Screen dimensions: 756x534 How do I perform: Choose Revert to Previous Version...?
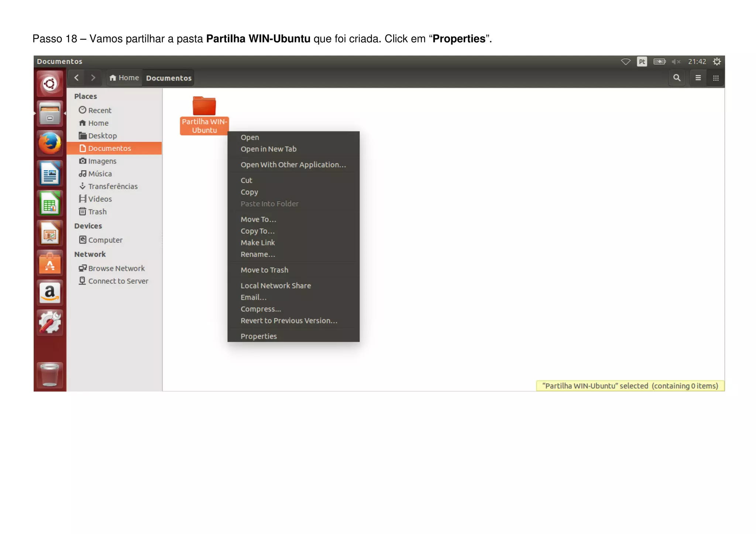point(293,321)
